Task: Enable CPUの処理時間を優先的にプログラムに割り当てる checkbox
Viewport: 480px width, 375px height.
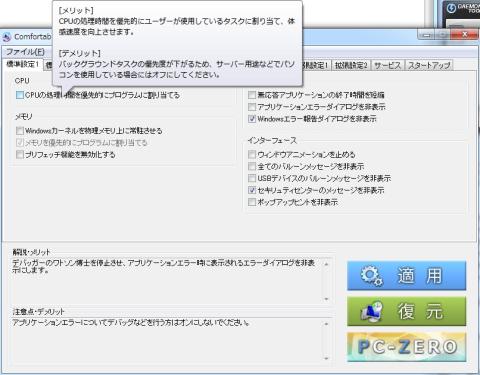Action: 20,95
